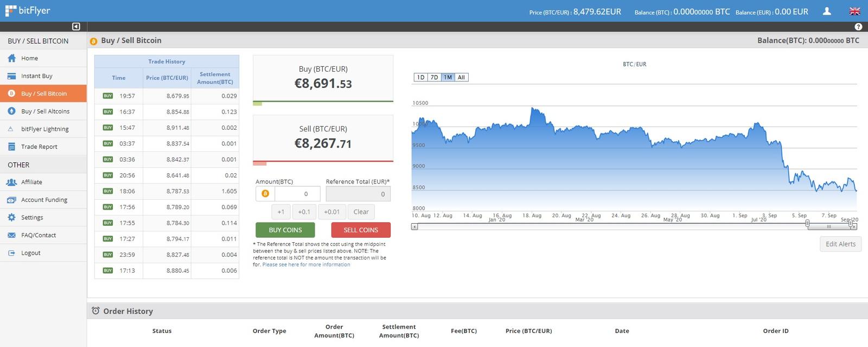Click the Settings gear icon
The width and height of the screenshot is (868, 347).
11,218
